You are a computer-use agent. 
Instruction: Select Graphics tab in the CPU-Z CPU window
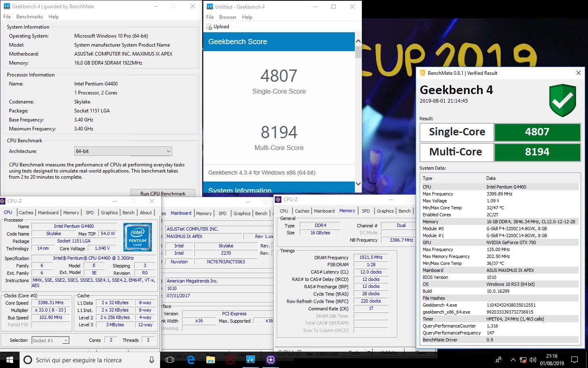109,213
